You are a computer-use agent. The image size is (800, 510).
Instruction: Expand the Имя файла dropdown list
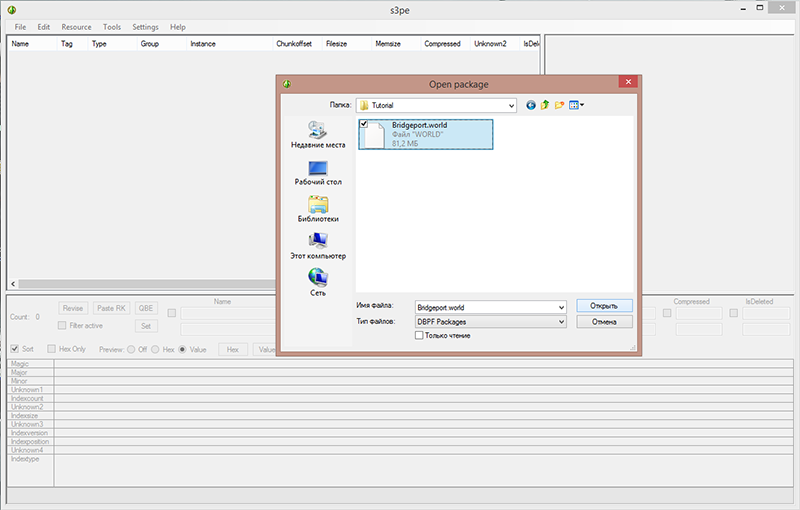click(561, 307)
